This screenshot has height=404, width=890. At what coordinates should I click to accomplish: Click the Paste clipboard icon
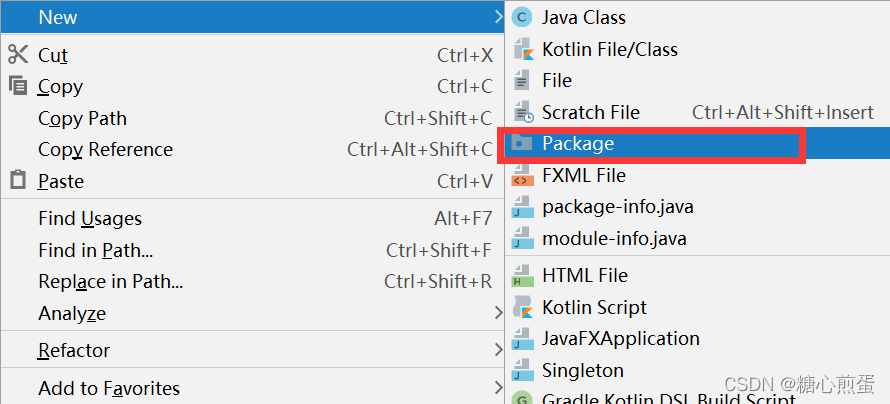coord(18,180)
